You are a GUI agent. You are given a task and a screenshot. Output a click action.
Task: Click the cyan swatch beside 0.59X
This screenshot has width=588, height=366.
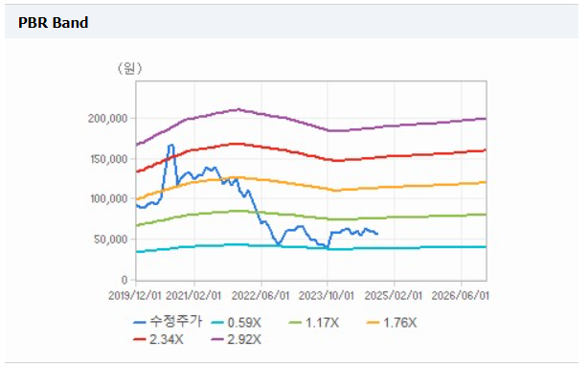(x=217, y=323)
